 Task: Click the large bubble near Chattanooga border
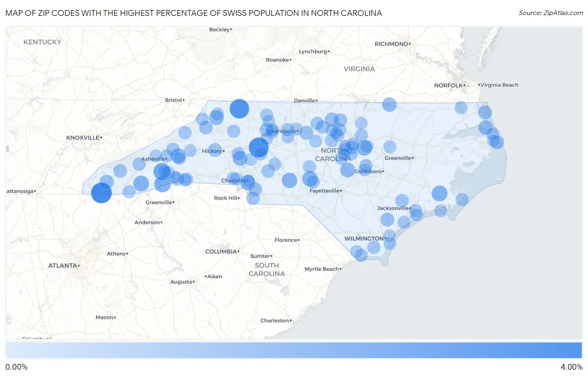point(101,193)
